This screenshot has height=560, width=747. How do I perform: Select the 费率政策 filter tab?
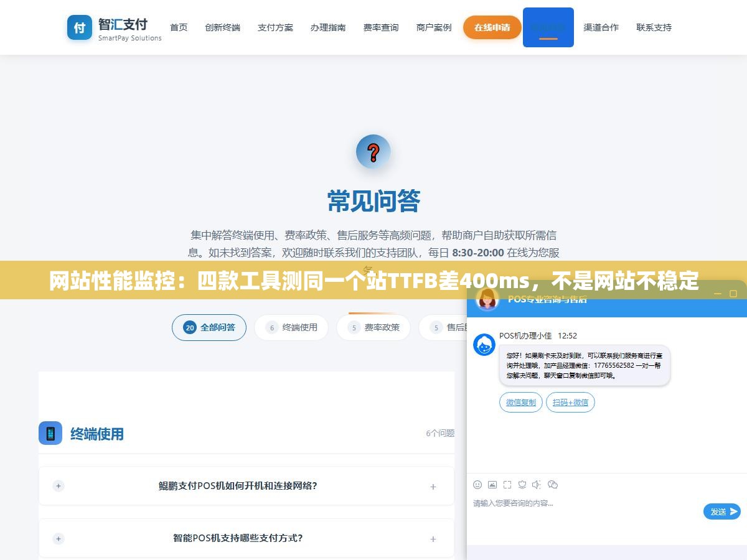tap(374, 327)
